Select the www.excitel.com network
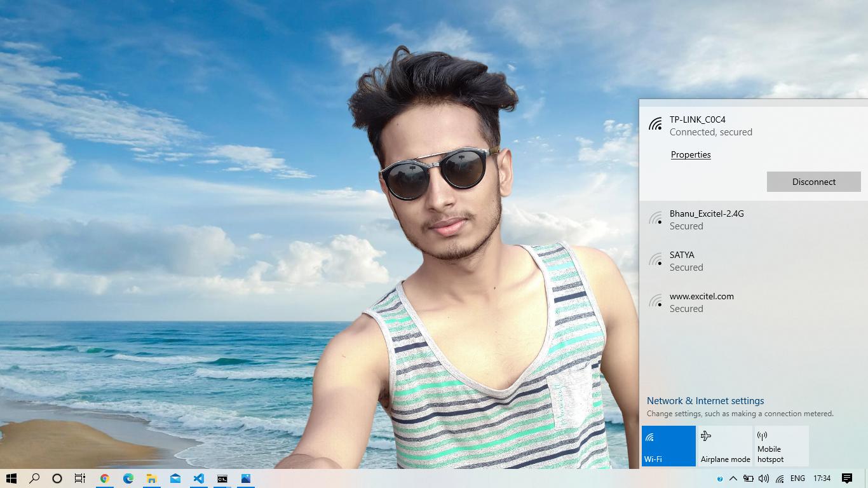The height and width of the screenshot is (488, 868). (x=754, y=302)
